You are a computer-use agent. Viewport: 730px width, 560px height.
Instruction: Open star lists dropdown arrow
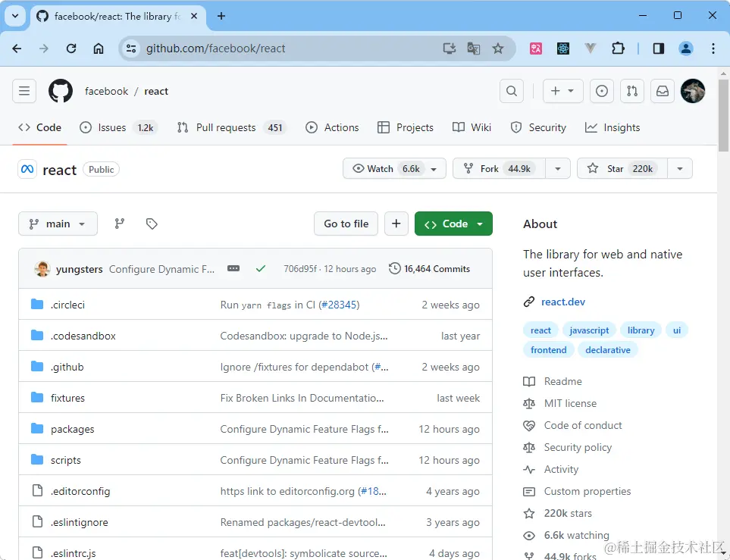[x=680, y=168]
